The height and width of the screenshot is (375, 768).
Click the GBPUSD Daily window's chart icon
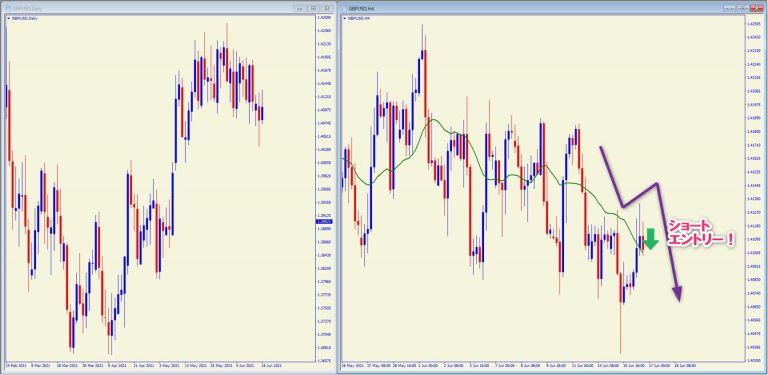point(8,8)
